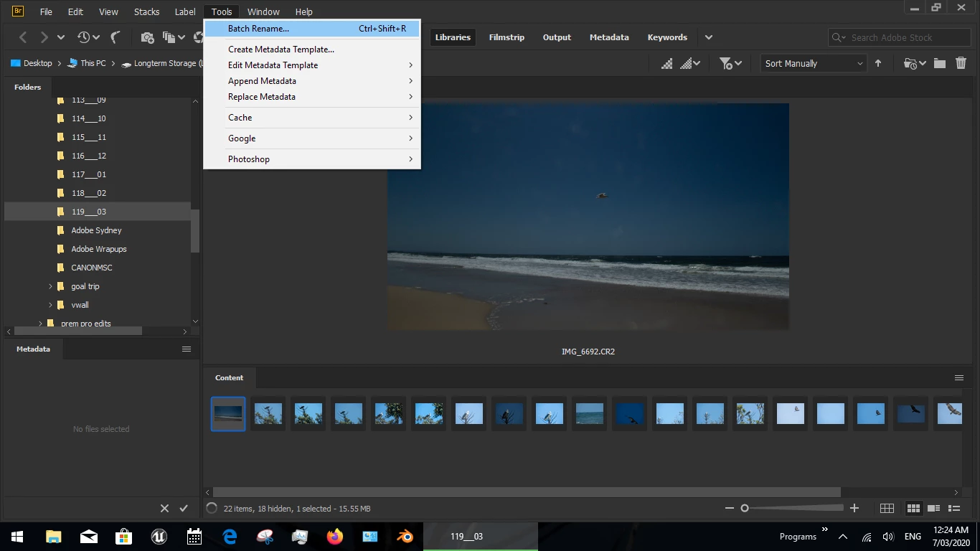The height and width of the screenshot is (551, 980).
Task: Click the volume speaker tray icon
Action: click(x=888, y=537)
